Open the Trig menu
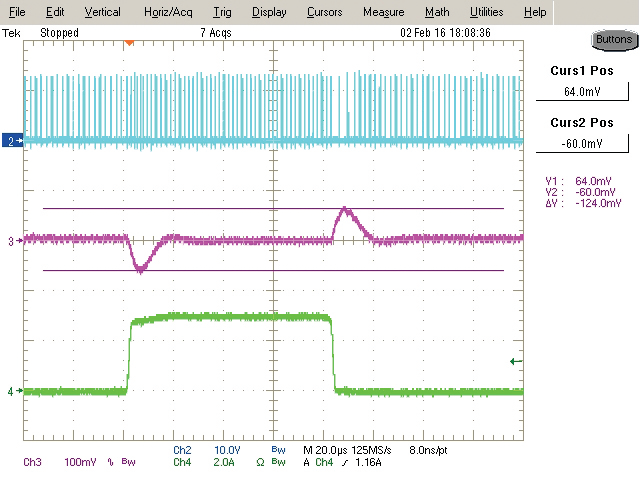 tap(222, 12)
